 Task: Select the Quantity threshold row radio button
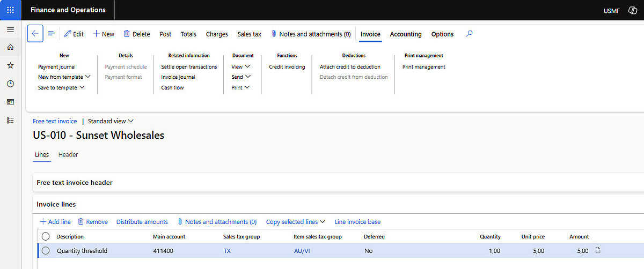(x=46, y=250)
